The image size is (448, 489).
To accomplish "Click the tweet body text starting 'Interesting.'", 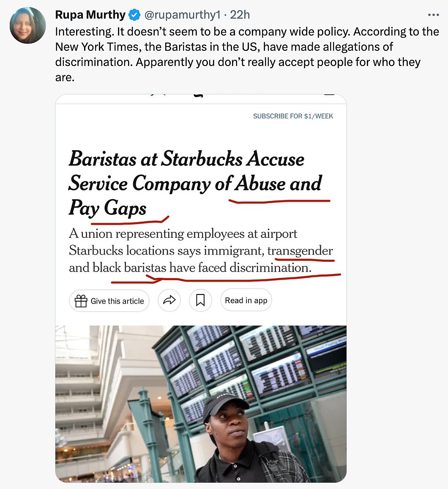I will [247, 54].
